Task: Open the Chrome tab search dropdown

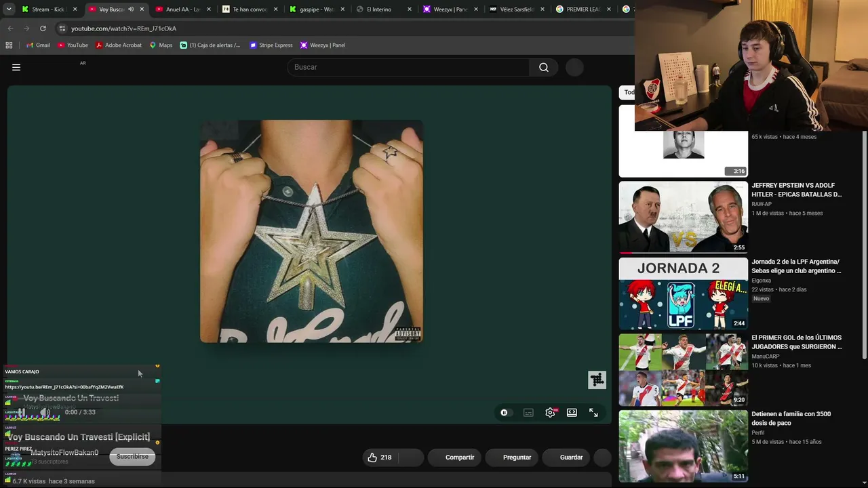Action: 9,9
